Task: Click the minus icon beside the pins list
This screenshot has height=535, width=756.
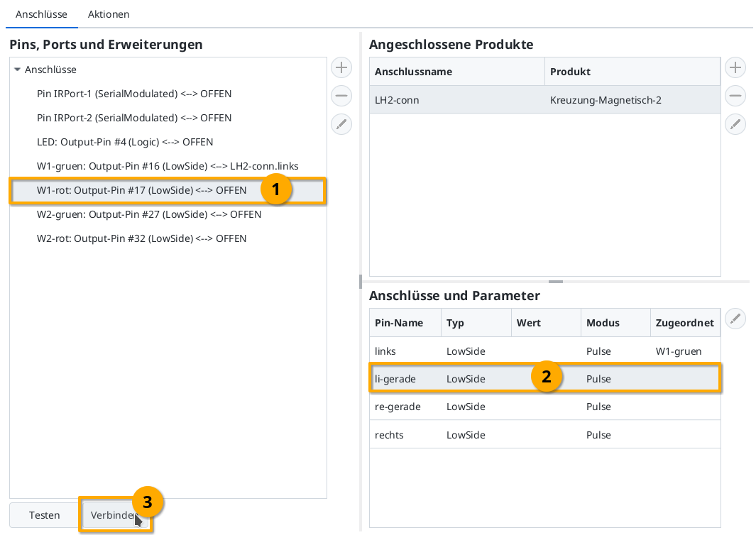Action: 341,96
